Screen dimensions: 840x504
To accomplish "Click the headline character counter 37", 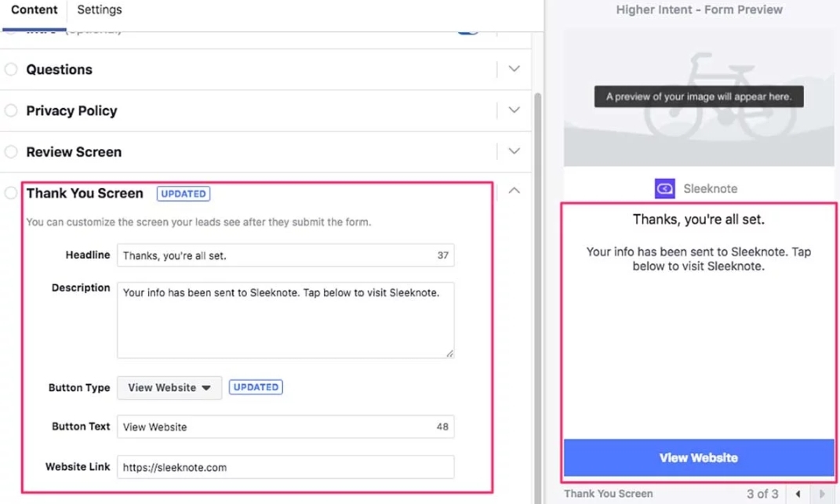I will click(x=442, y=256).
